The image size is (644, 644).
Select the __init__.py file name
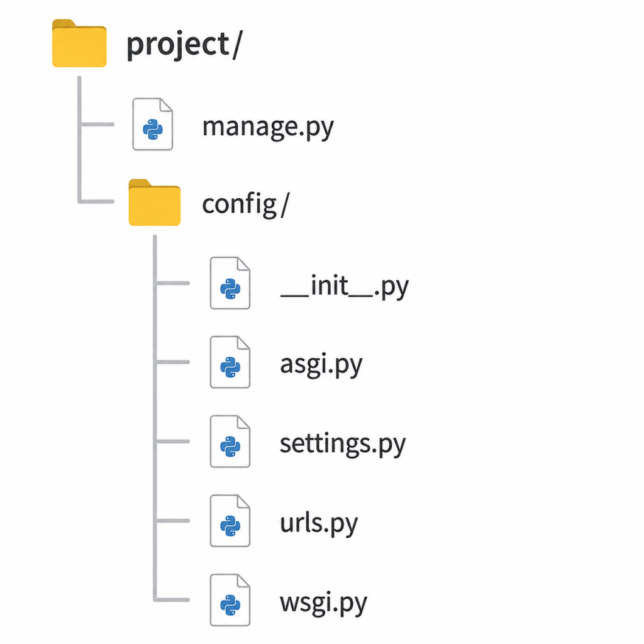(344, 286)
